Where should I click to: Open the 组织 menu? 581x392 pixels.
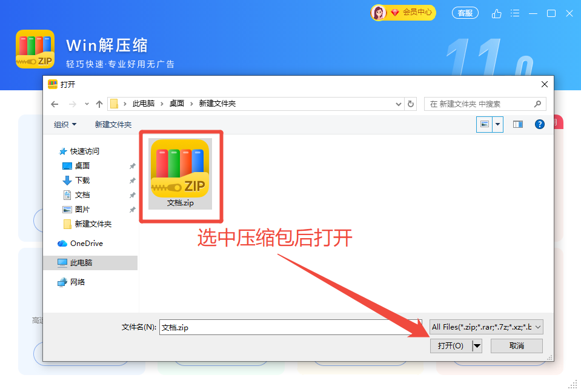tap(65, 124)
